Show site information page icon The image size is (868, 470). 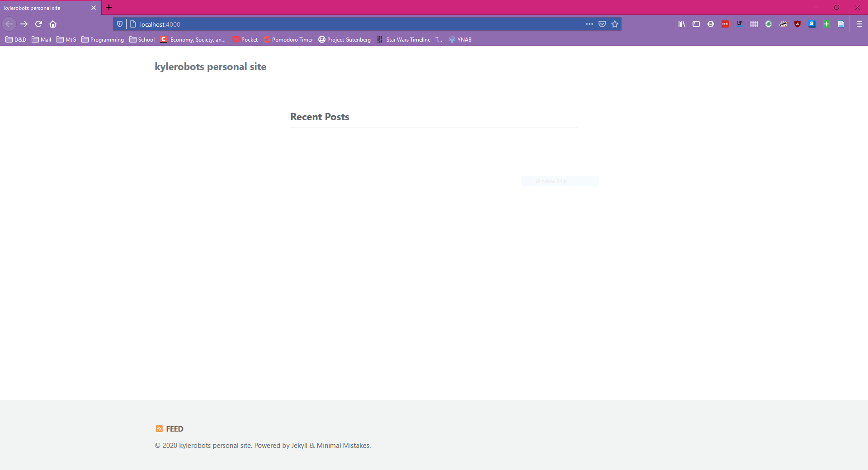tap(133, 24)
